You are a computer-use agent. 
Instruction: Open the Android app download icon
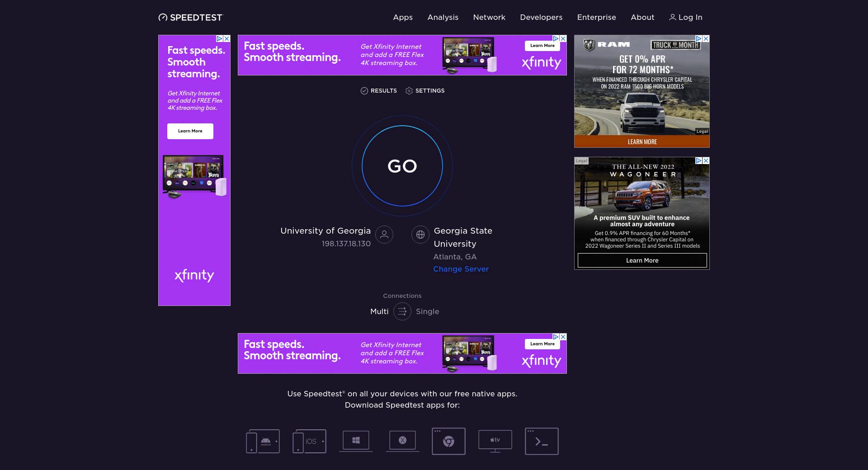263,441
